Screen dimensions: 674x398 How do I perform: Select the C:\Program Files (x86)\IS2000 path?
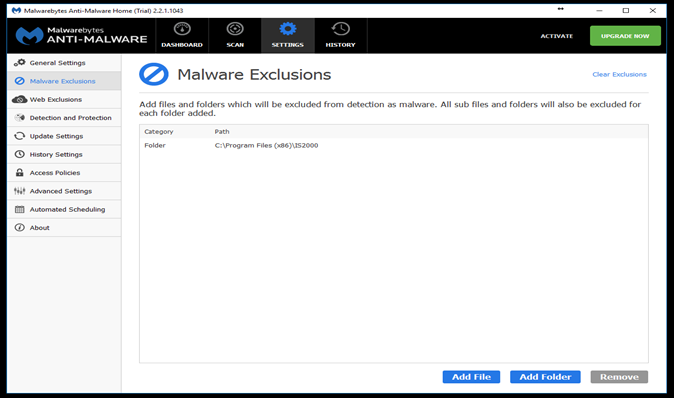point(267,145)
